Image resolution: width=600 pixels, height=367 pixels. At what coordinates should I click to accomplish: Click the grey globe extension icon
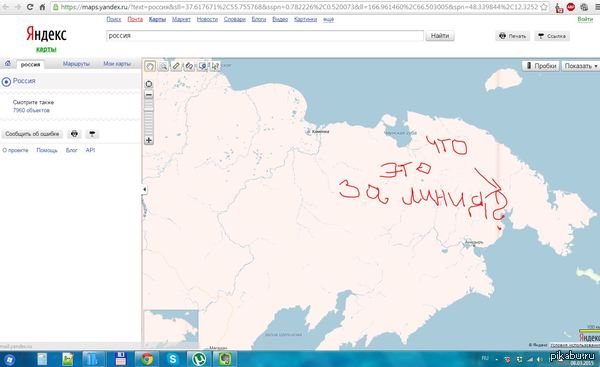tap(584, 7)
